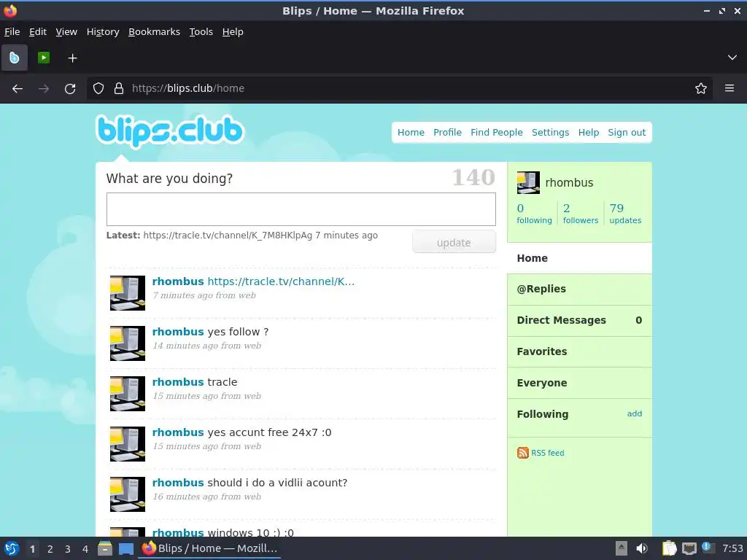Click the volume speaker tray icon
Image resolution: width=747 pixels, height=560 pixels.
[x=642, y=548]
